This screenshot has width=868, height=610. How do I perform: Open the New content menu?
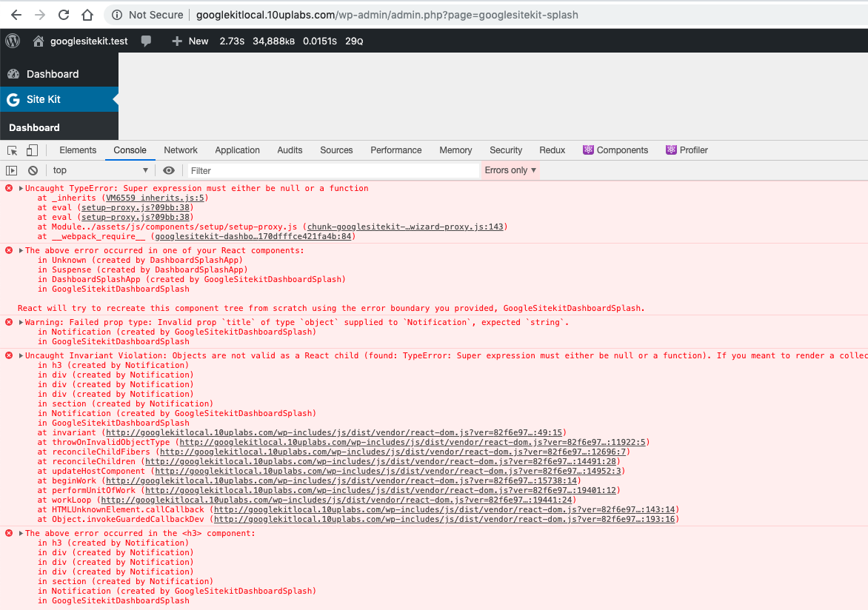190,41
